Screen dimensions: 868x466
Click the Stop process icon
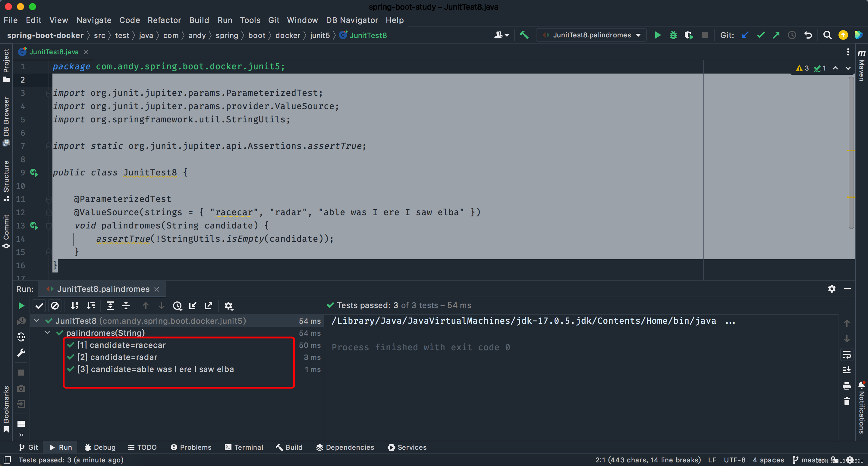click(x=704, y=36)
